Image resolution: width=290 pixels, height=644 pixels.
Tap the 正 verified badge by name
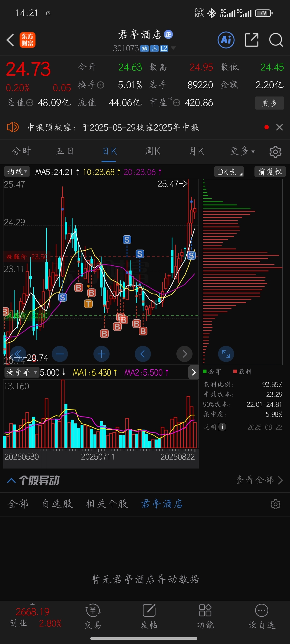pyautogui.click(x=168, y=34)
